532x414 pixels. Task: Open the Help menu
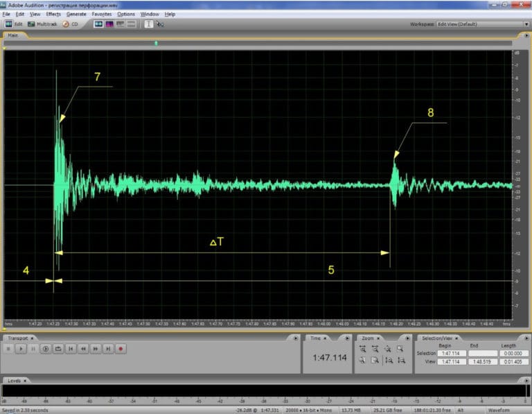tap(170, 15)
